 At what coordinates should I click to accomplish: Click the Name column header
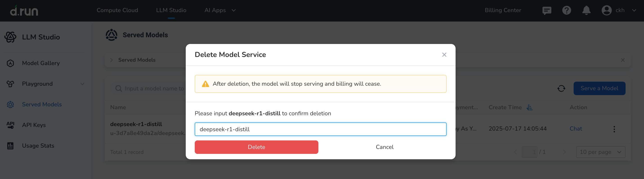pos(118,107)
